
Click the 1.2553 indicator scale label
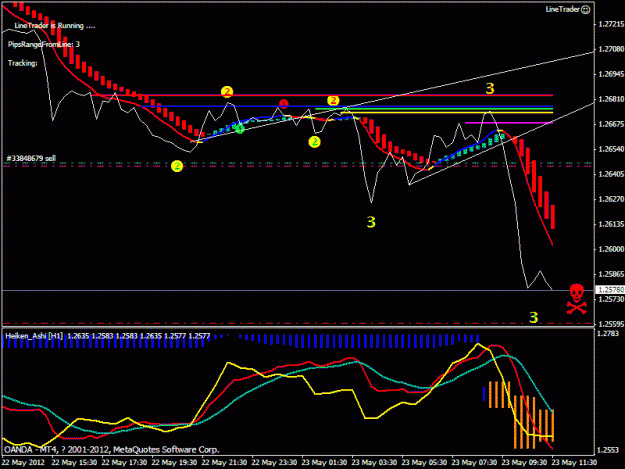(x=608, y=450)
